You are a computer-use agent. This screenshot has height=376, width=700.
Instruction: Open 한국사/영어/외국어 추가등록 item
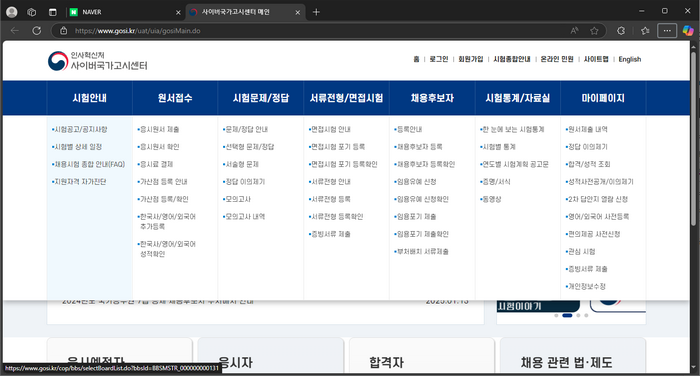pos(167,221)
